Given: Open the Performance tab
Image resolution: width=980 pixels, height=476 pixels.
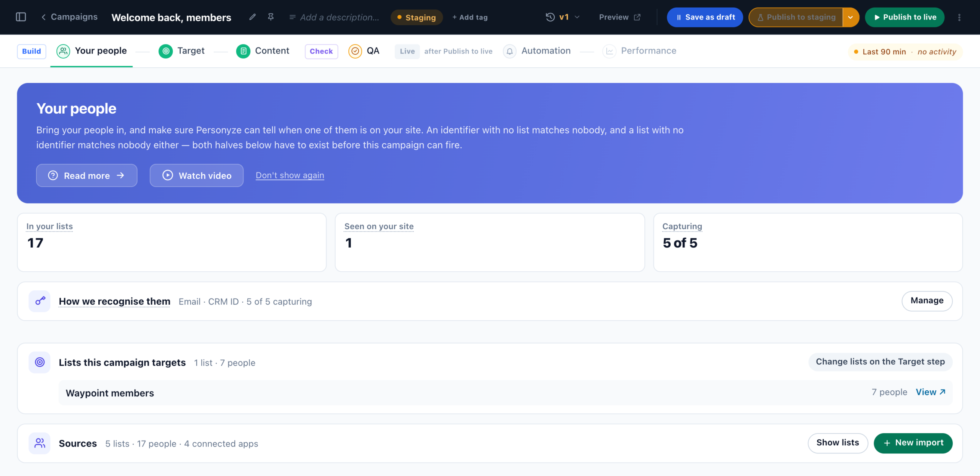Looking at the screenshot, I should tap(639, 51).
